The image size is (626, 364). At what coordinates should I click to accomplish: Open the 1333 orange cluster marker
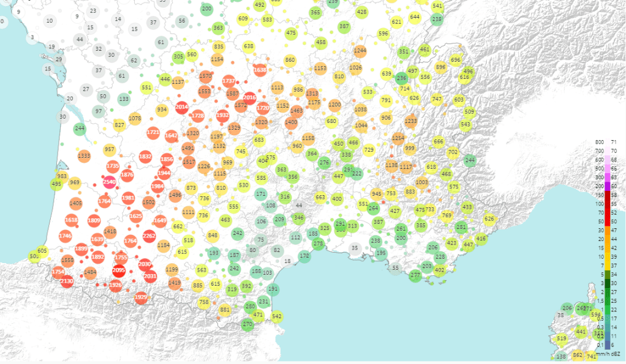click(x=85, y=156)
